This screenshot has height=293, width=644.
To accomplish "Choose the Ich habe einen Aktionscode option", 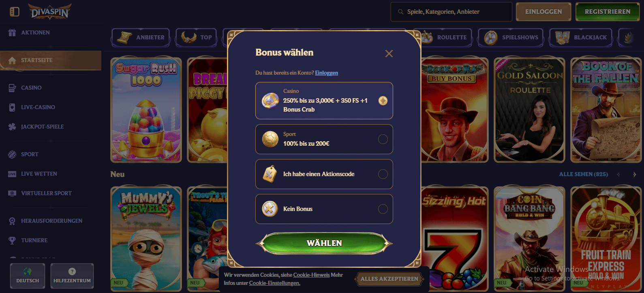I will [x=324, y=174].
